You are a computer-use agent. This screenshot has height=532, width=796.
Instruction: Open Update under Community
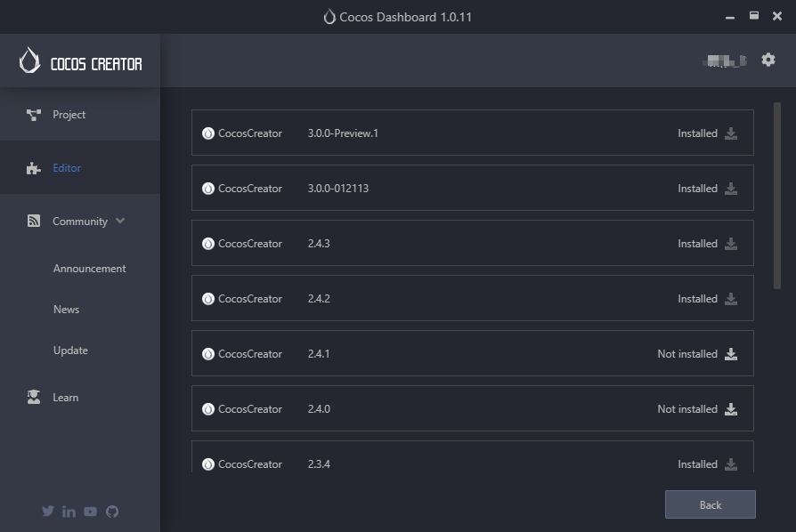(x=70, y=351)
